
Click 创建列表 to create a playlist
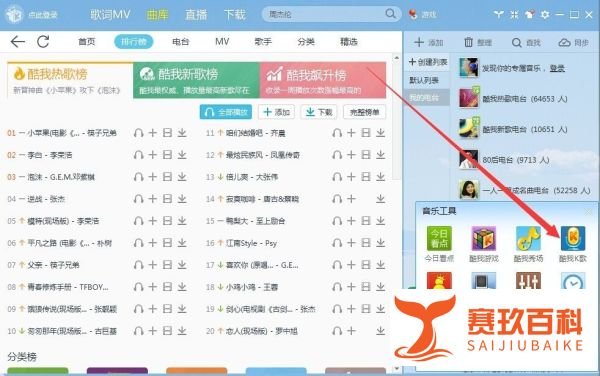[428, 62]
